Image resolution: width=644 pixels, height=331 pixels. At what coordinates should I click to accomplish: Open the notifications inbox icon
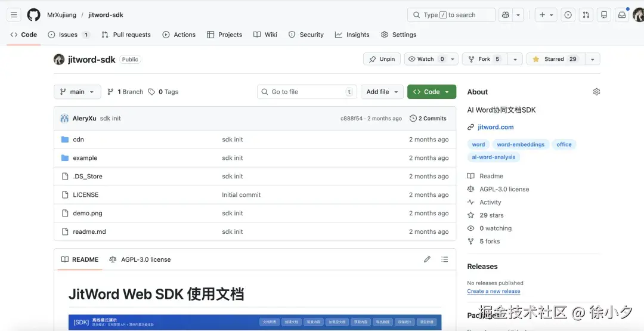622,15
